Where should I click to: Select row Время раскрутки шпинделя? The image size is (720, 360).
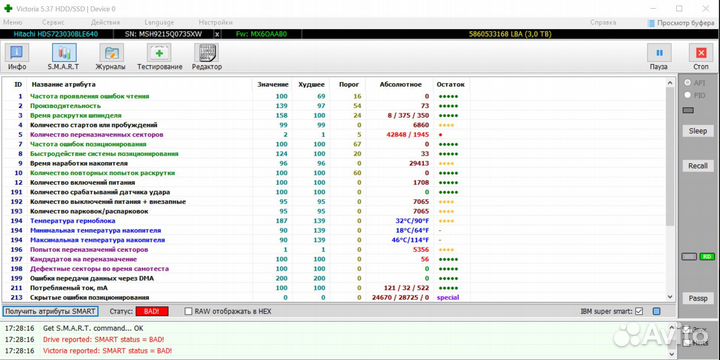pyautogui.click(x=236, y=116)
